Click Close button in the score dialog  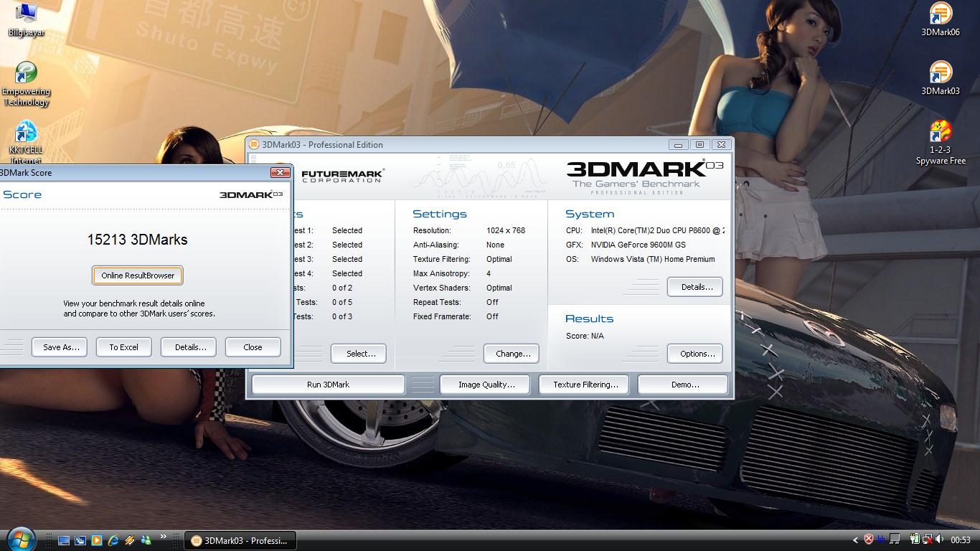(253, 347)
